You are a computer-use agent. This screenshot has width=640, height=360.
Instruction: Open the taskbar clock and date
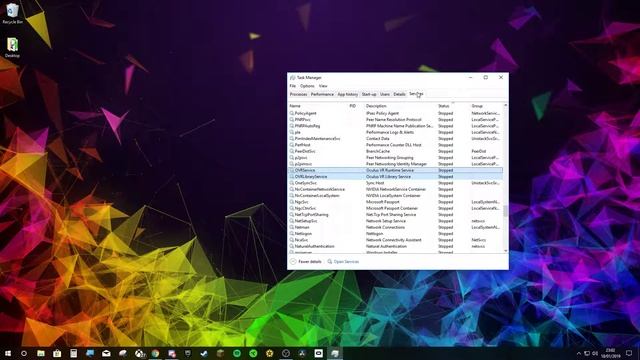[610, 353]
